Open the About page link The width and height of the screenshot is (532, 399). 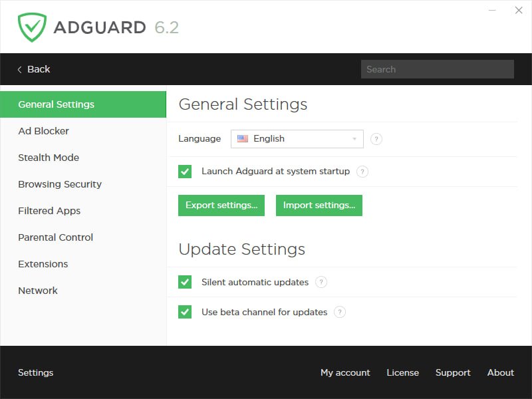[500, 372]
